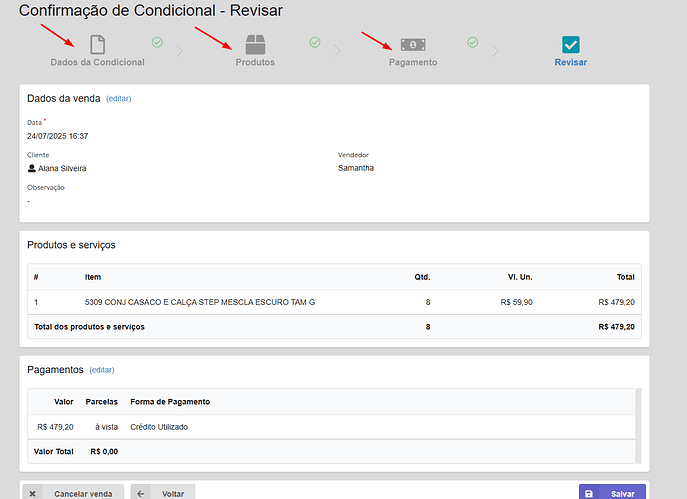
Task: Open editar link beside Dados da venda
Action: click(x=119, y=99)
